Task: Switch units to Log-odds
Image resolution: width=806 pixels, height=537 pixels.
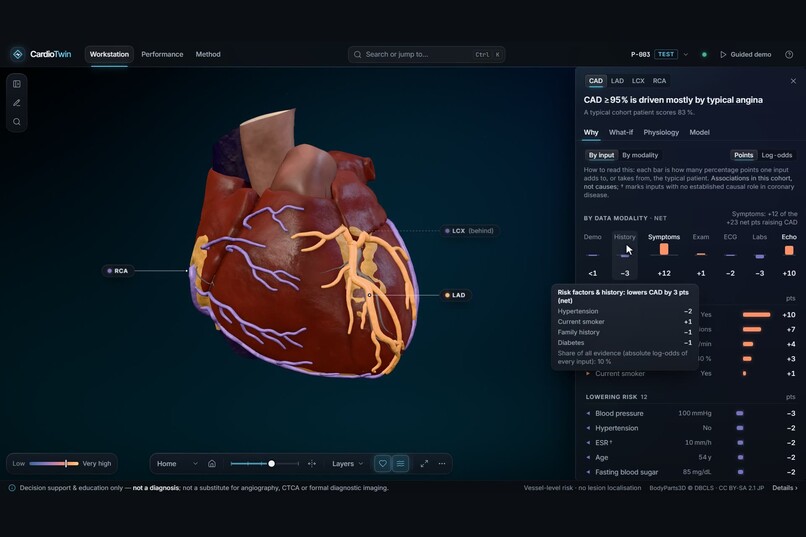Action: (777, 155)
